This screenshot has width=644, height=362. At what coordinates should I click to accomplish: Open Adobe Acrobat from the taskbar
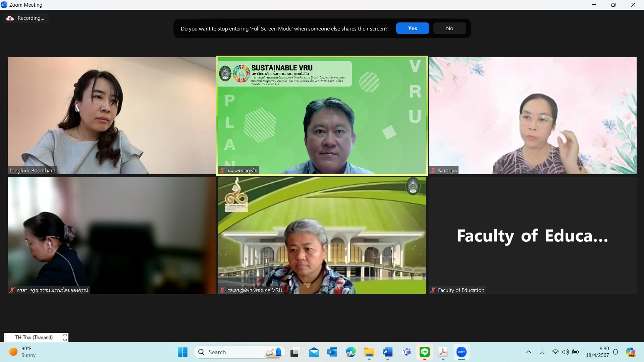pyautogui.click(x=443, y=352)
